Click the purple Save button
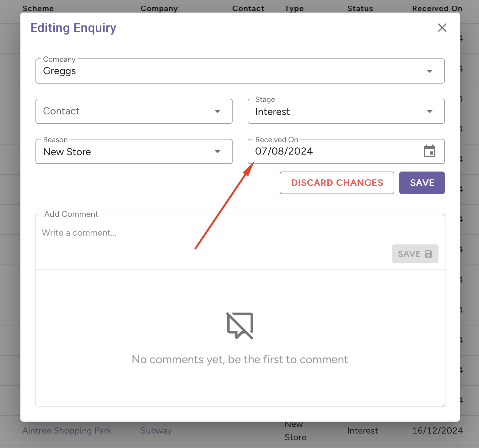479x448 pixels. 422,183
